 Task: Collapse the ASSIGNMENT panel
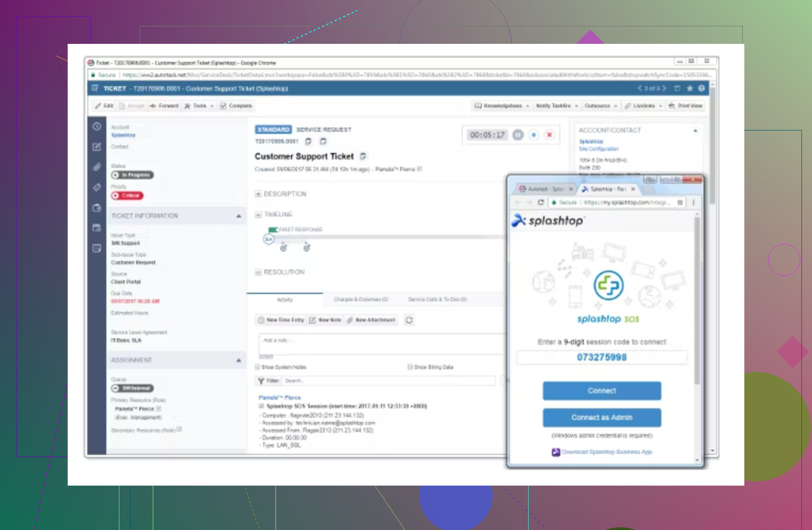(x=238, y=360)
